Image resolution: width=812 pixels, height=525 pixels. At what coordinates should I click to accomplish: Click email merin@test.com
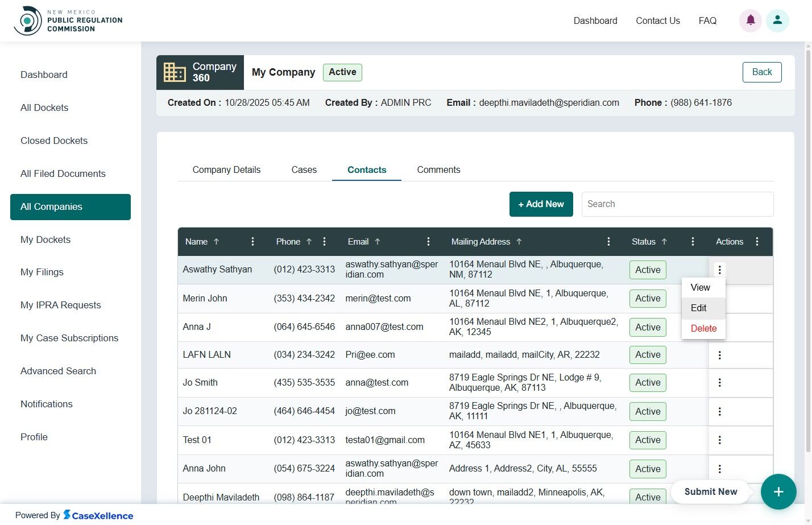click(x=378, y=299)
